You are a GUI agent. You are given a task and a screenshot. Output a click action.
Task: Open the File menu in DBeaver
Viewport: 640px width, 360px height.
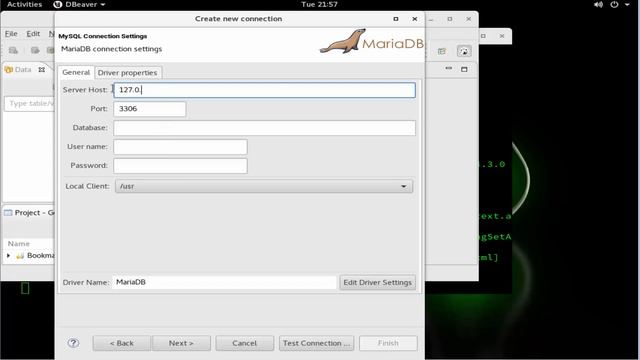pos(11,34)
